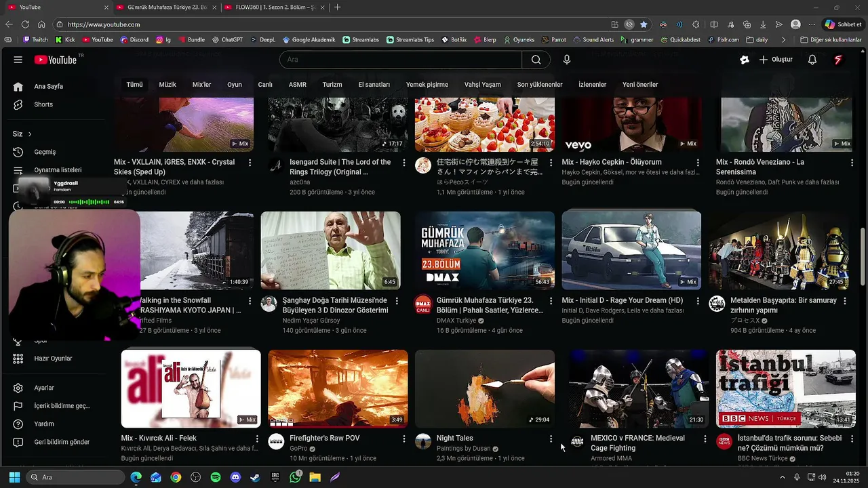The width and height of the screenshot is (868, 488).
Task: Play the Istanbul trafiği BBC News thumbnail
Action: click(786, 388)
